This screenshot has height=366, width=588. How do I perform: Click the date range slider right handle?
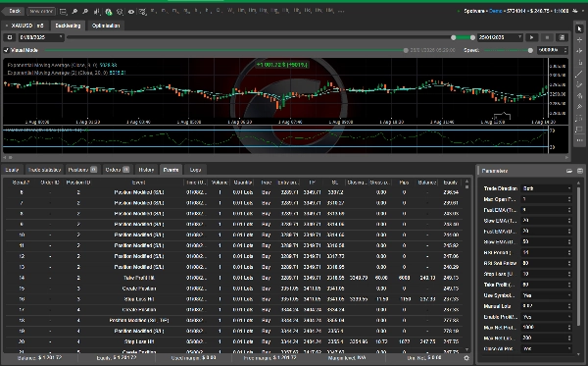(472, 37)
